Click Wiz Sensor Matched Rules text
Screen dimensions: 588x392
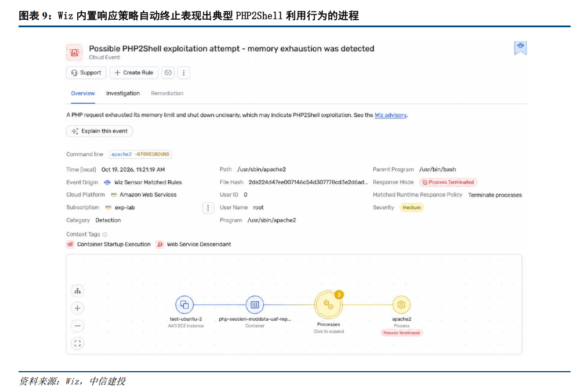148,182
